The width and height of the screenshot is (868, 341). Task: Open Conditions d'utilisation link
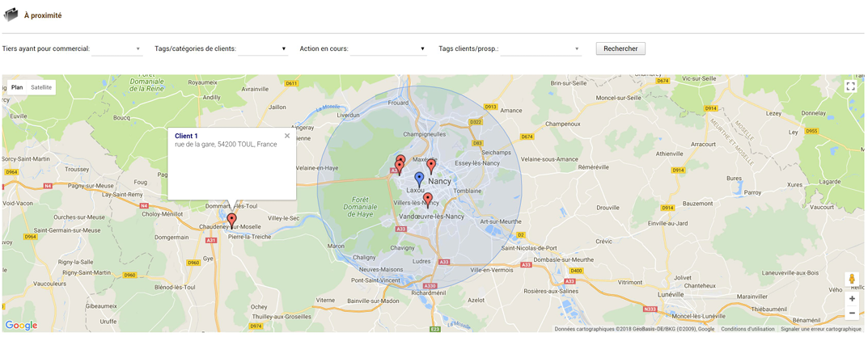click(x=747, y=329)
